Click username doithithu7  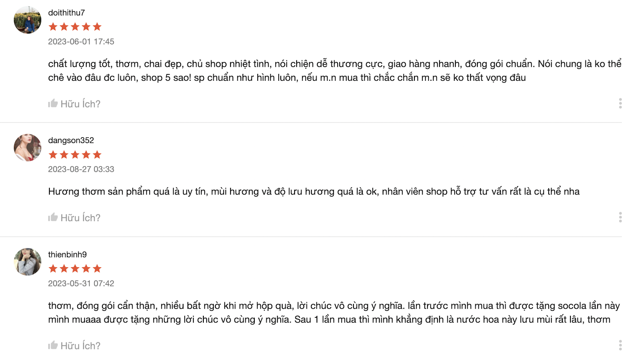(66, 13)
